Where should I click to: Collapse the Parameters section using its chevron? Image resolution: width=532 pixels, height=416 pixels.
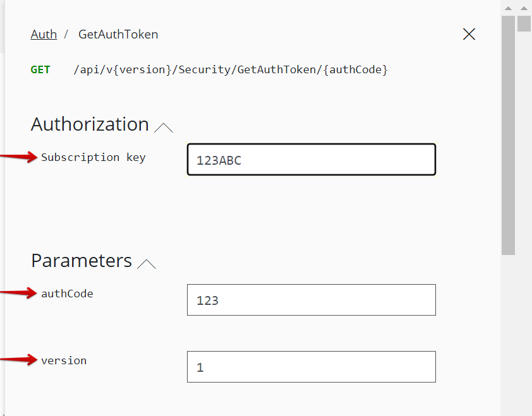(147, 264)
